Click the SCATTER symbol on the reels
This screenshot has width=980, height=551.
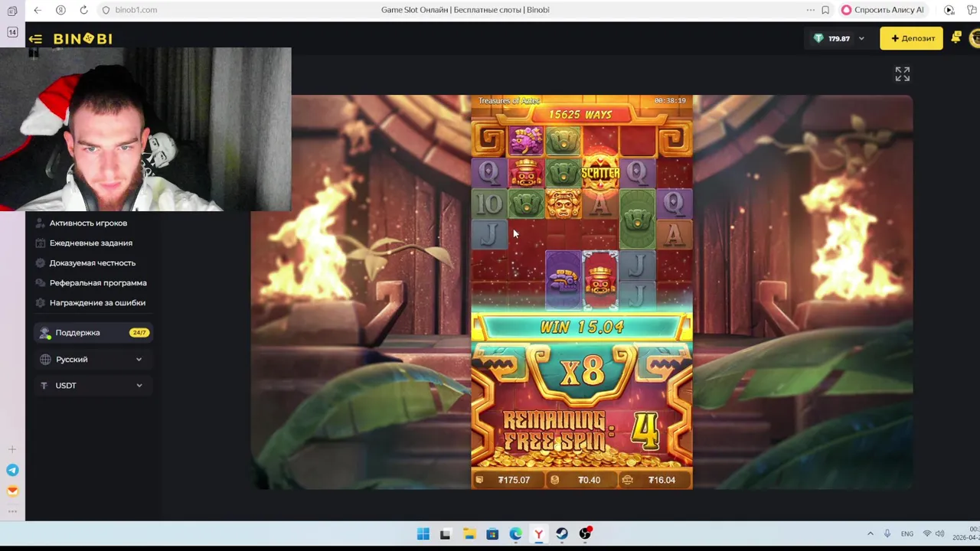(x=600, y=172)
